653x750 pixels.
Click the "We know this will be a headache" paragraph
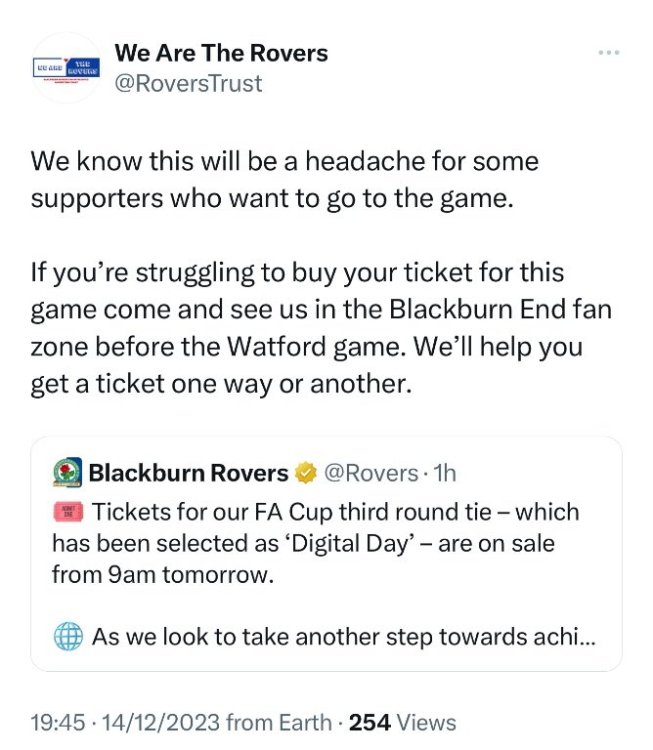(285, 178)
